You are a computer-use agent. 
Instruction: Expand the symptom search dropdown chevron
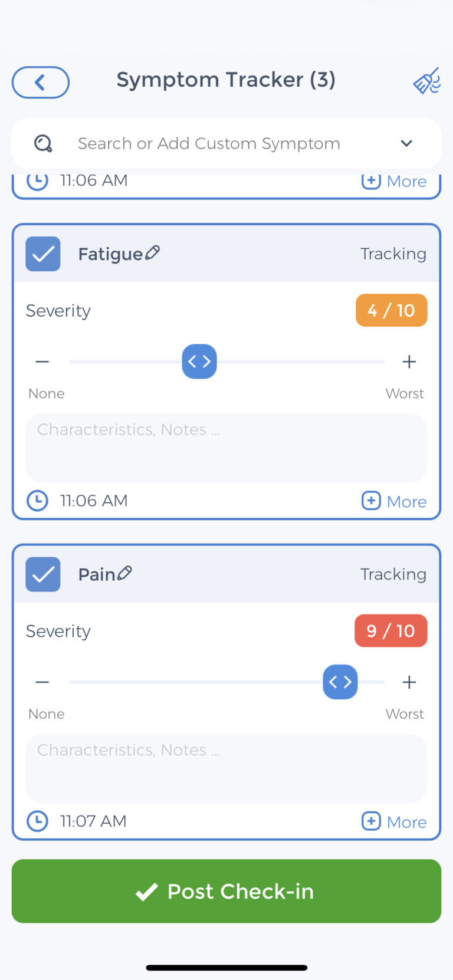pyautogui.click(x=406, y=143)
